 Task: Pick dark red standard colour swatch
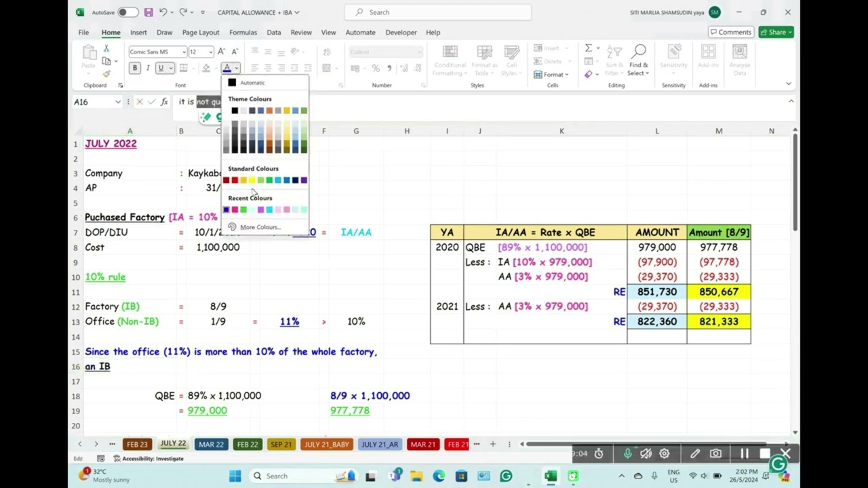pos(226,180)
